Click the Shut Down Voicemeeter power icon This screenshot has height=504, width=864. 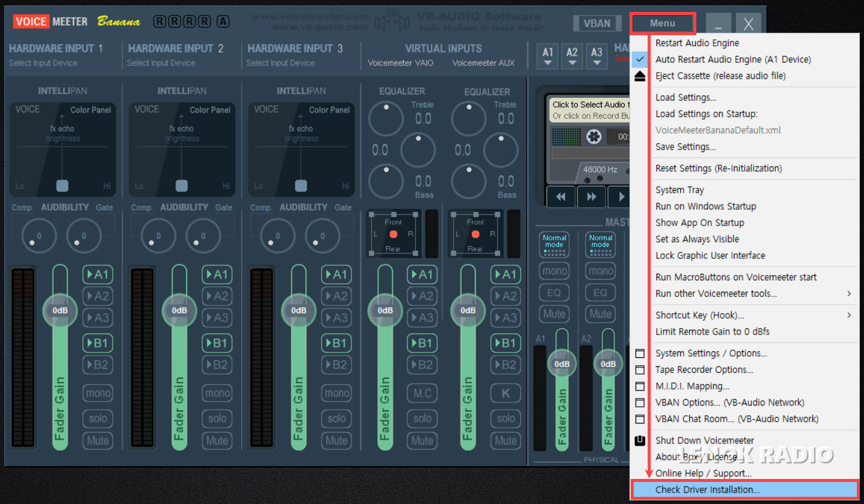tap(640, 441)
